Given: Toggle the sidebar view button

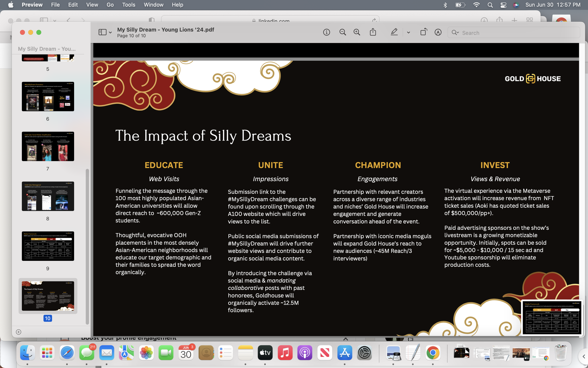Looking at the screenshot, I should coord(102,32).
